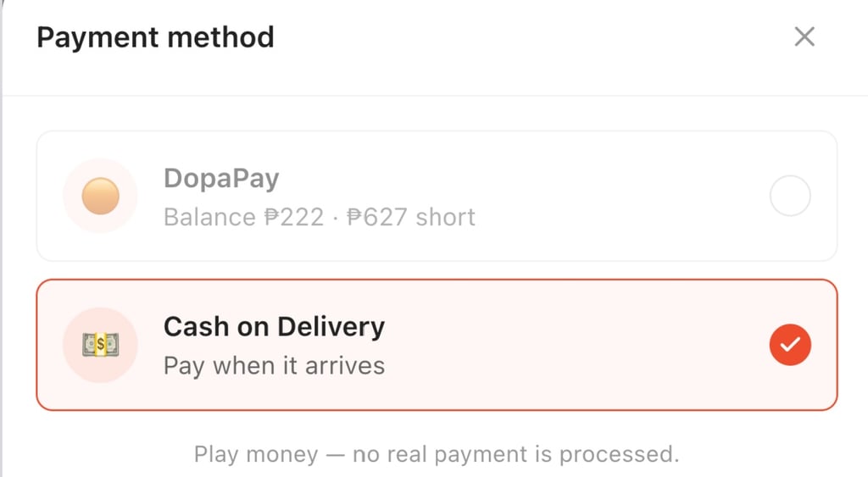The width and height of the screenshot is (868, 477).
Task: Select the Cash on Delivery option card
Action: pyautogui.click(x=437, y=345)
